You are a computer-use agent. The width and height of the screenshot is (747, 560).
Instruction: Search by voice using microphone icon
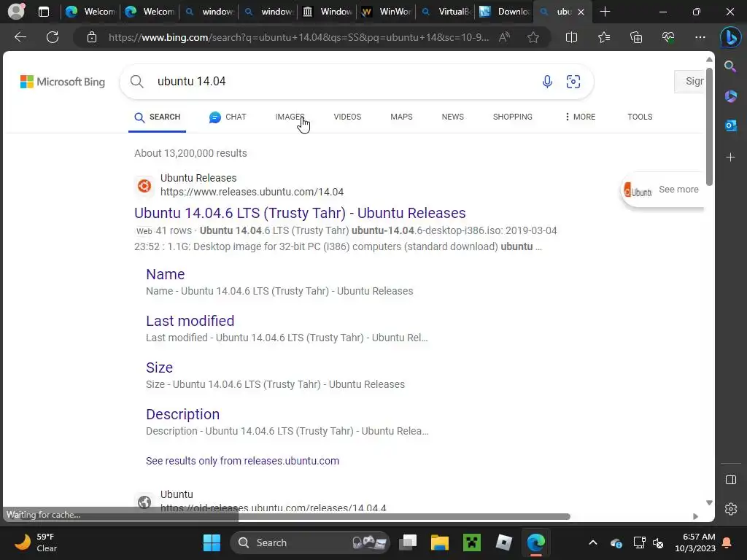[547, 82]
